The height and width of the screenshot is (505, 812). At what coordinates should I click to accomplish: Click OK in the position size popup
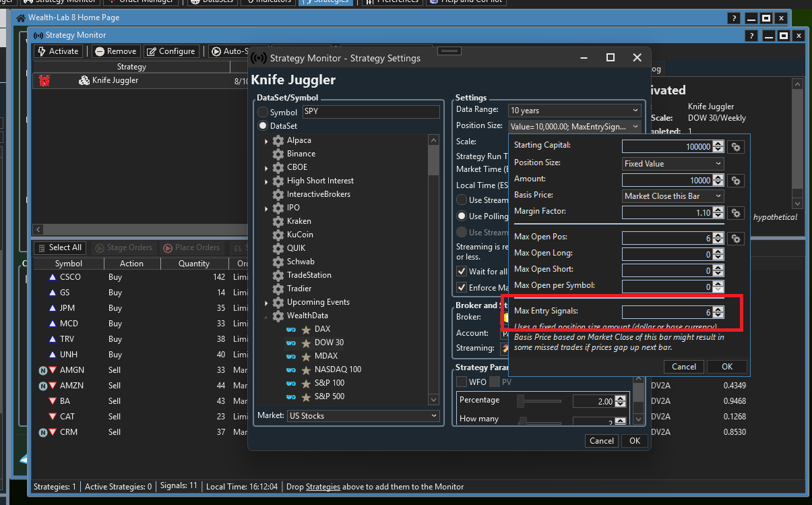click(727, 367)
